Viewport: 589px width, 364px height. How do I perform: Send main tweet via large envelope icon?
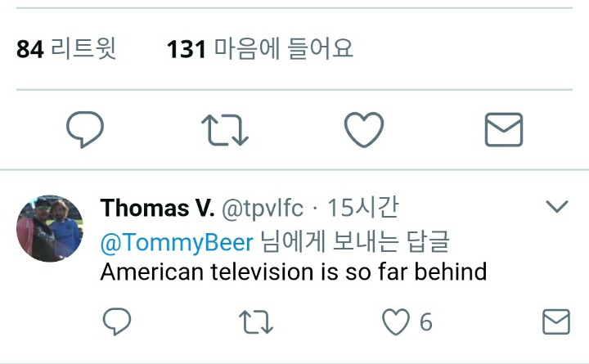pos(504,129)
